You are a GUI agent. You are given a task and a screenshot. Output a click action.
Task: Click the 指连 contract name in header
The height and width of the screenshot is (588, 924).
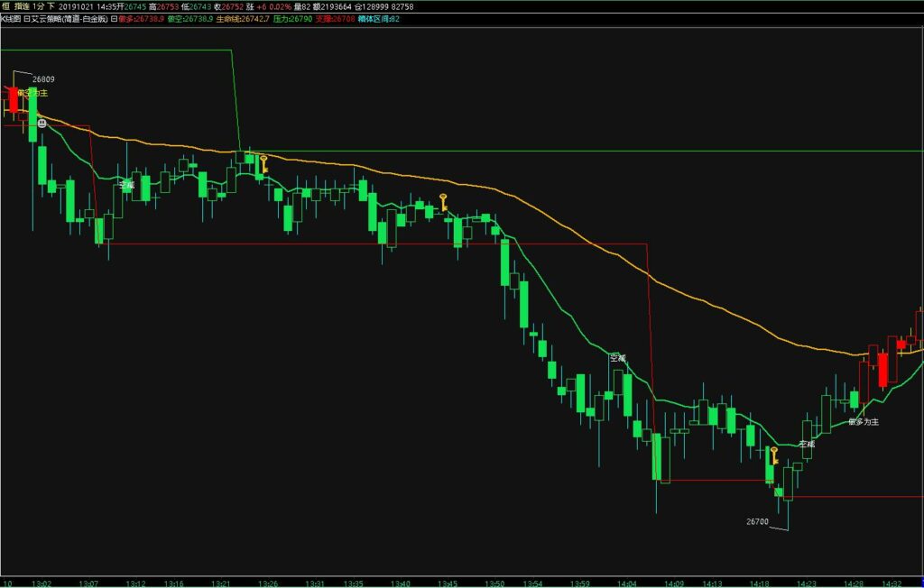click(21, 6)
